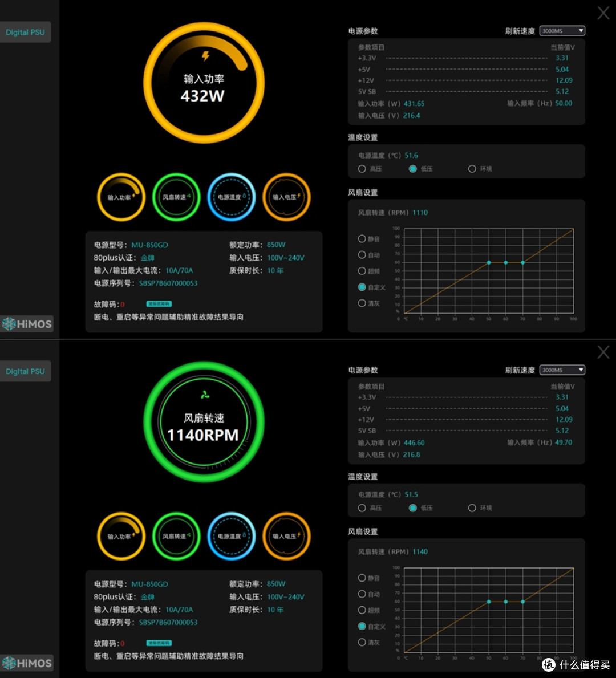Select the orange 输入电压 gauge icon in the 1140RPM window
This screenshot has width=616, height=678.
click(x=286, y=536)
